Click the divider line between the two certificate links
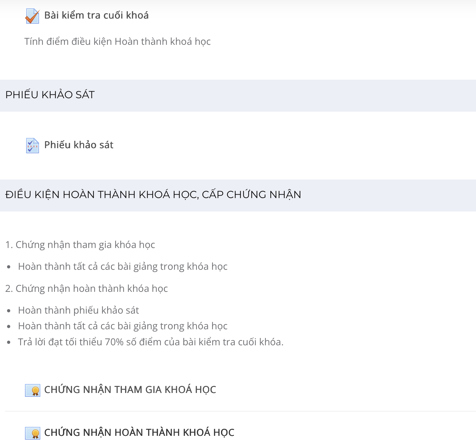 point(241,411)
